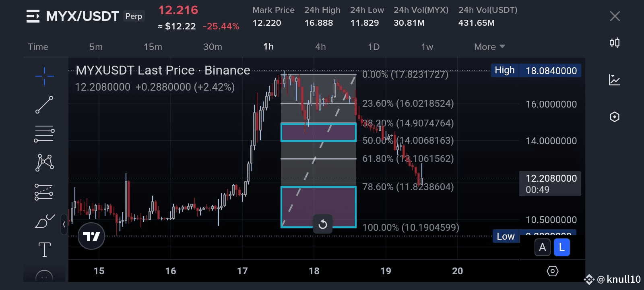Open the pair list menu icon

33,16
